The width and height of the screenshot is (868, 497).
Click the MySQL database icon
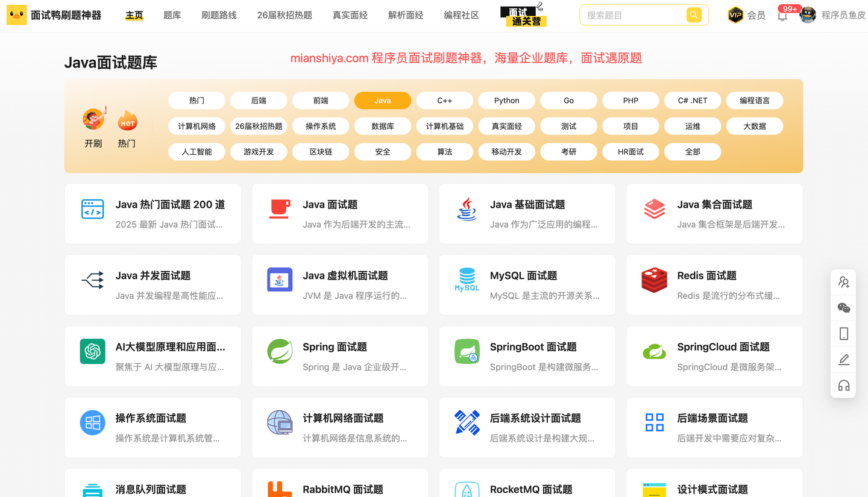coord(467,280)
